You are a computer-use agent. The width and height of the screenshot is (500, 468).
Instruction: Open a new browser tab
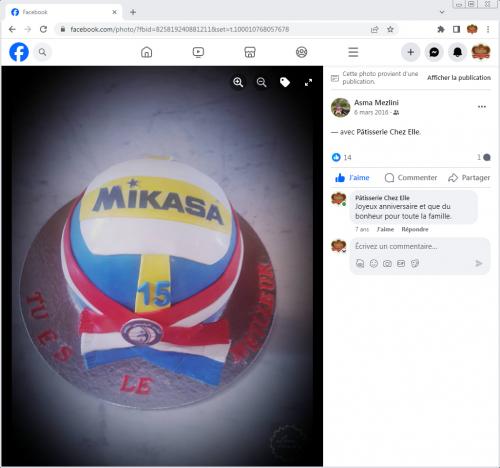coord(133,12)
